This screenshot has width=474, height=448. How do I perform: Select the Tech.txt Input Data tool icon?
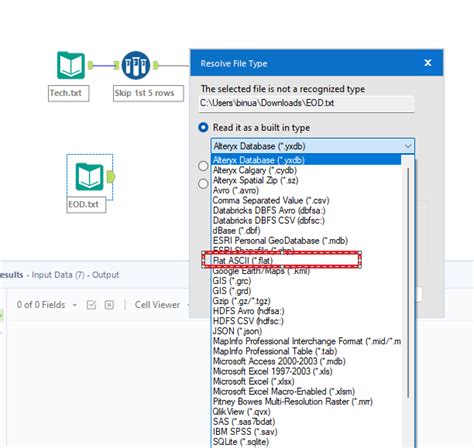click(71, 65)
